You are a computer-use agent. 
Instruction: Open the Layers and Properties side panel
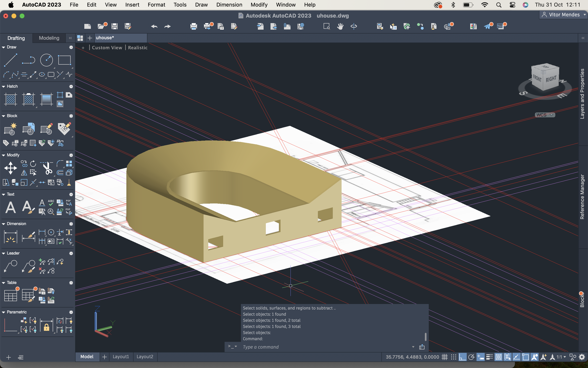(582, 94)
